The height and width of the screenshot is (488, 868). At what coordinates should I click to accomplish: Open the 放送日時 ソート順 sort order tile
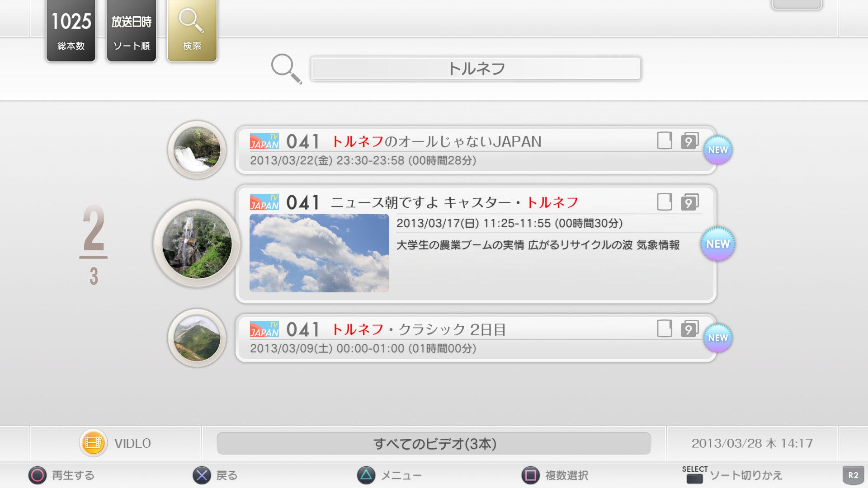132,31
